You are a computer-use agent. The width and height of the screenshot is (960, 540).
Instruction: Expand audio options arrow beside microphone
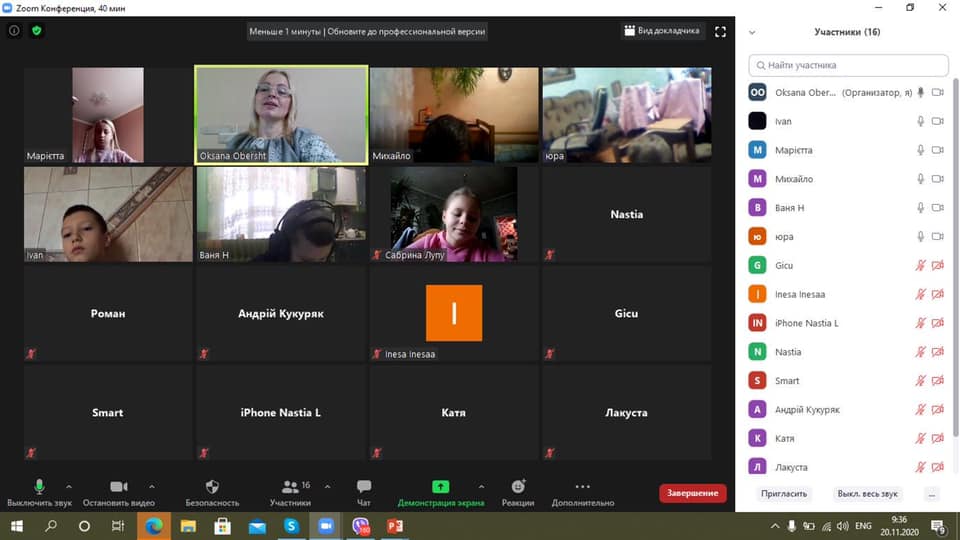(69, 487)
